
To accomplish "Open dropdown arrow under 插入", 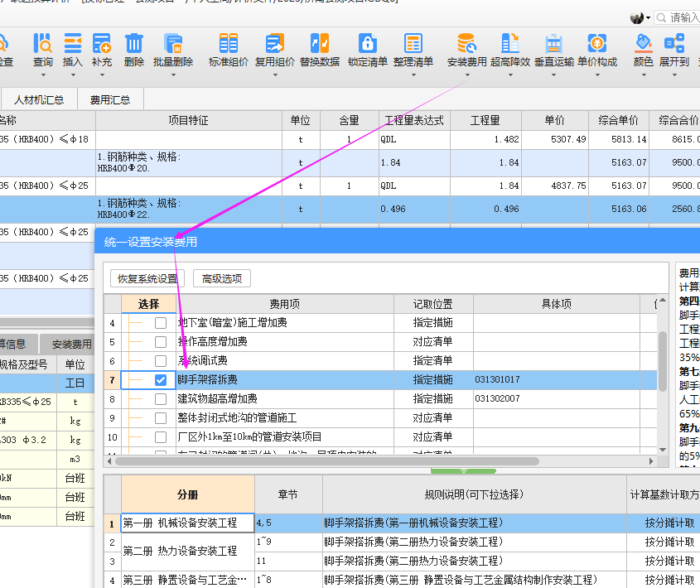I will (73, 75).
